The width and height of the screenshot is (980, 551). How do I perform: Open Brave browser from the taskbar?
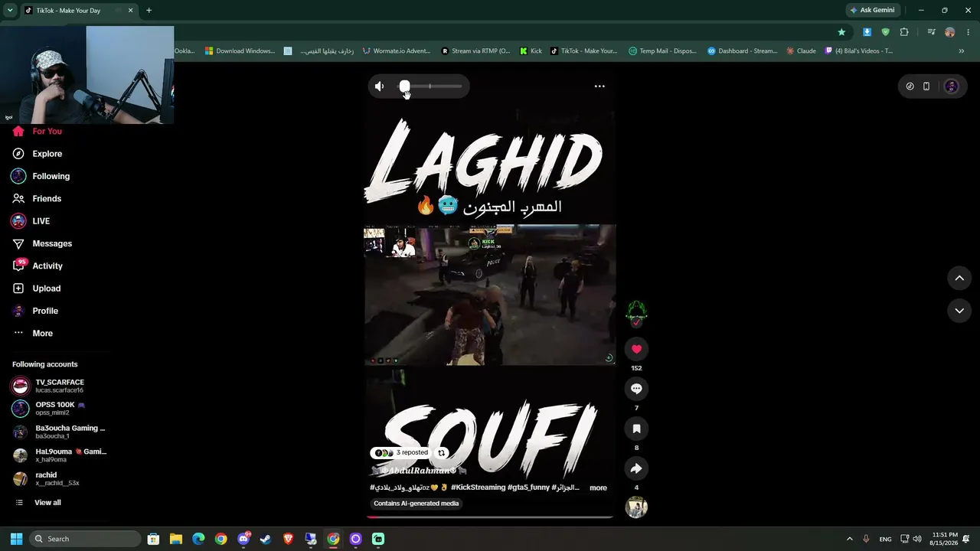coord(288,539)
